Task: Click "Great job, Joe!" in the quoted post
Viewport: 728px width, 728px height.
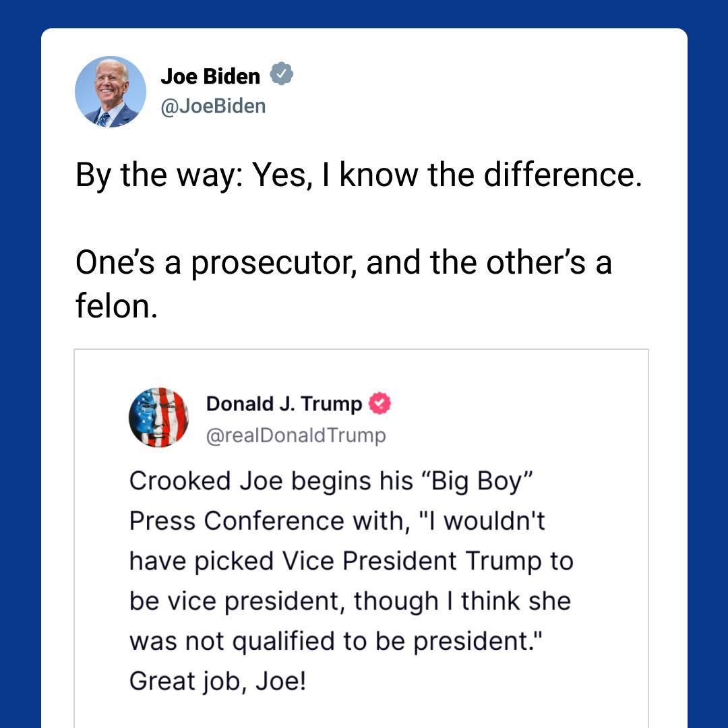Action: pyautogui.click(x=218, y=681)
